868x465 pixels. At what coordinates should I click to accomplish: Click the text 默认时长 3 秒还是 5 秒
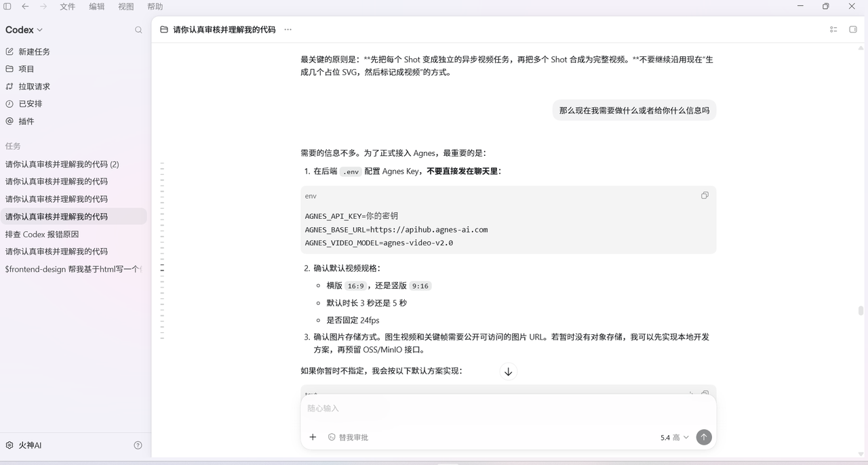tap(366, 303)
